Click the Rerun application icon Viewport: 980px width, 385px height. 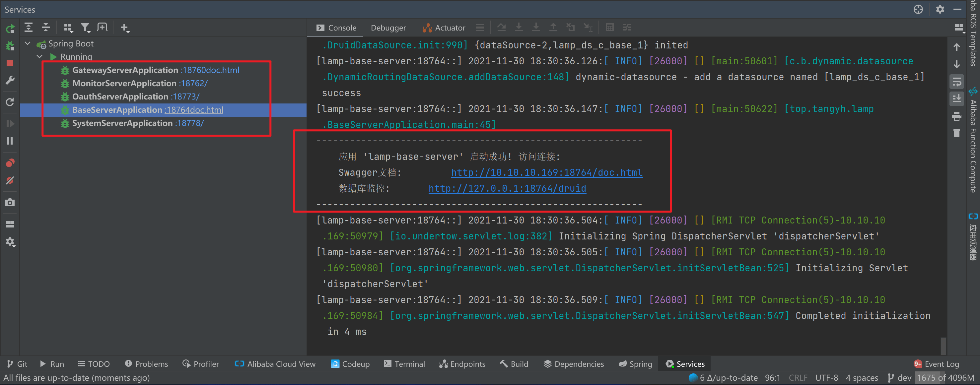(x=10, y=29)
